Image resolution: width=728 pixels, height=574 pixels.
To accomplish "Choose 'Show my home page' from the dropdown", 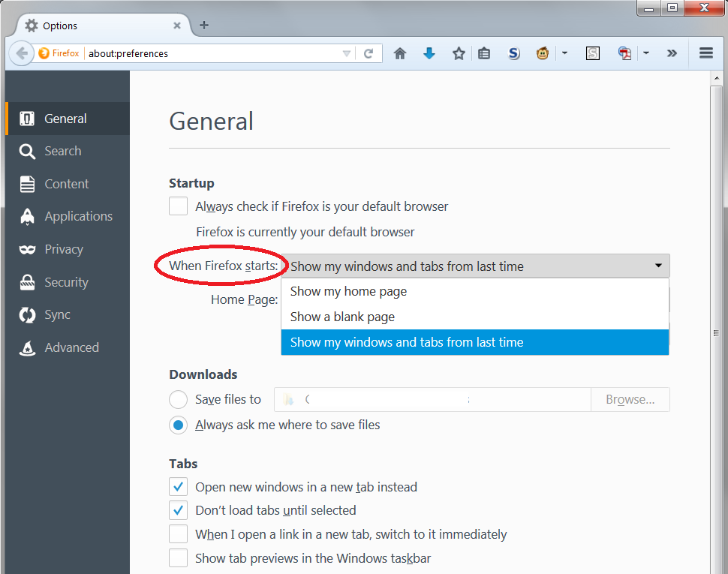I will [x=347, y=291].
